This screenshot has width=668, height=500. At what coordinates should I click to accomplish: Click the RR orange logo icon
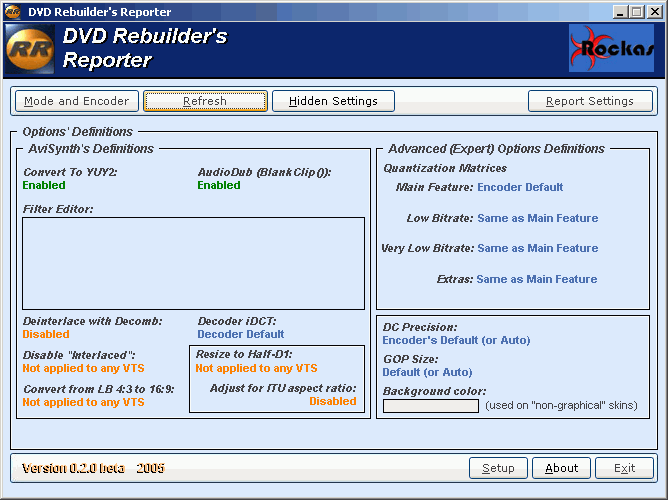30,49
